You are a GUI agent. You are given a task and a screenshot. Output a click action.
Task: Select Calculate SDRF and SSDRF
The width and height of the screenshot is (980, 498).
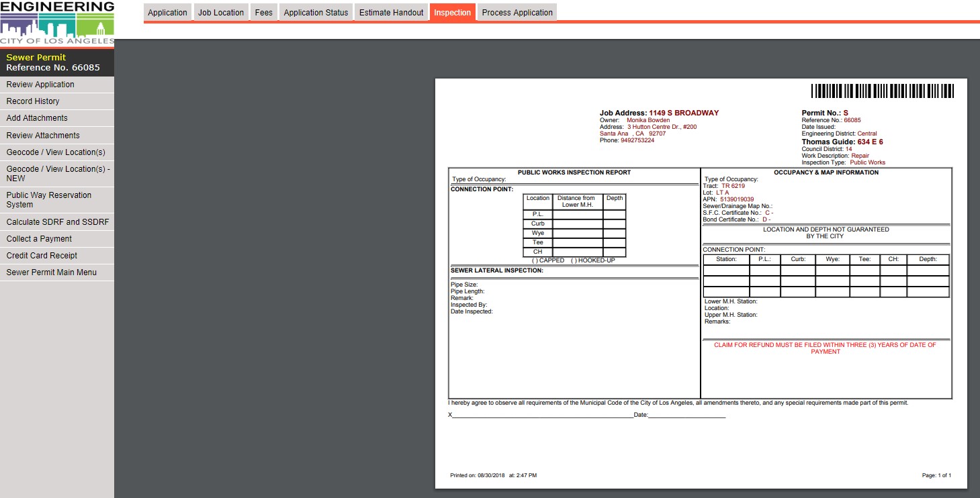[57, 222]
